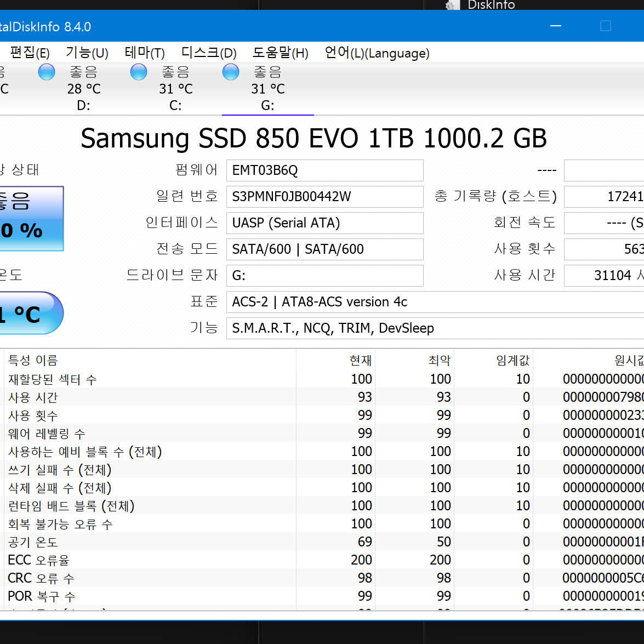Click the firmware field showing EMT03B6Q
The height and width of the screenshot is (644, 644).
coord(325,170)
